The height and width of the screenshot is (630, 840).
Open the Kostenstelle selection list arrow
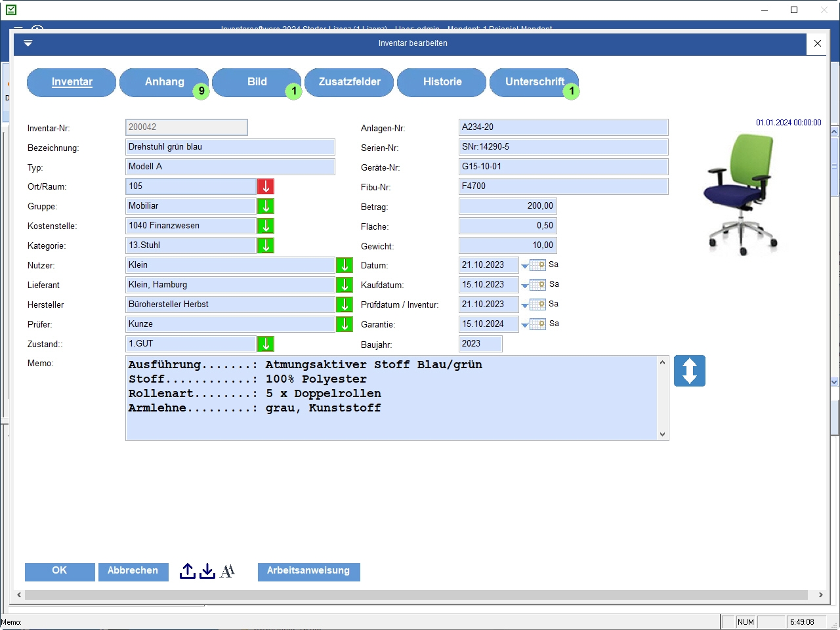click(266, 226)
